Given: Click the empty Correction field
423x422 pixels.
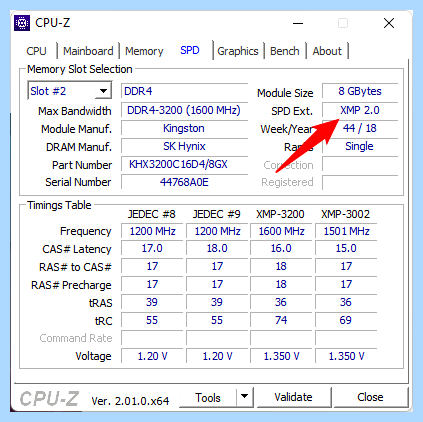Looking at the screenshot, I should click(x=360, y=164).
